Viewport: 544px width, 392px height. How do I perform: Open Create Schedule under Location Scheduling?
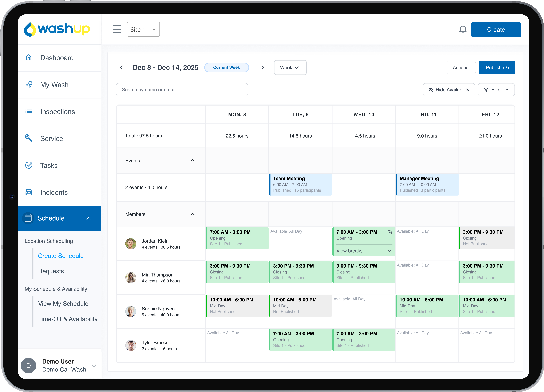point(61,256)
